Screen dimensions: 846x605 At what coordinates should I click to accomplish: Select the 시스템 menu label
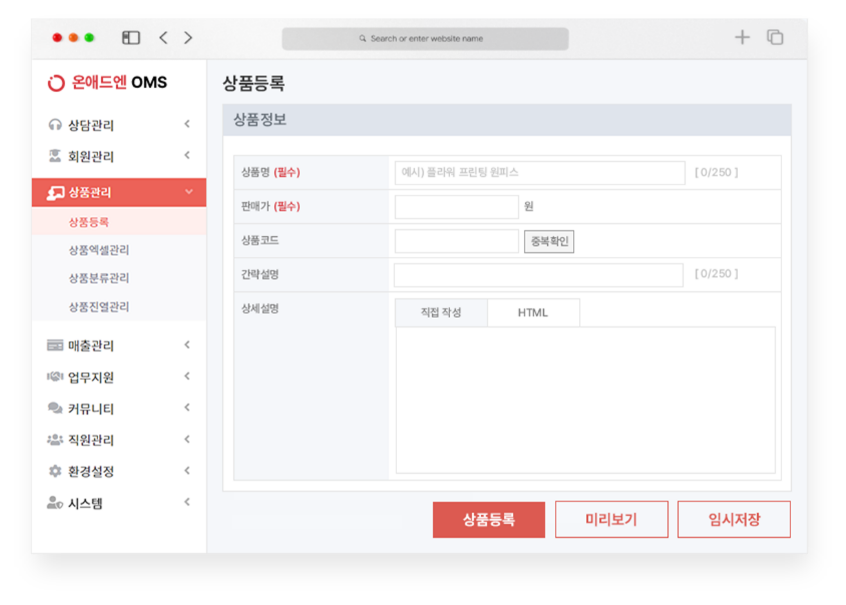point(85,503)
